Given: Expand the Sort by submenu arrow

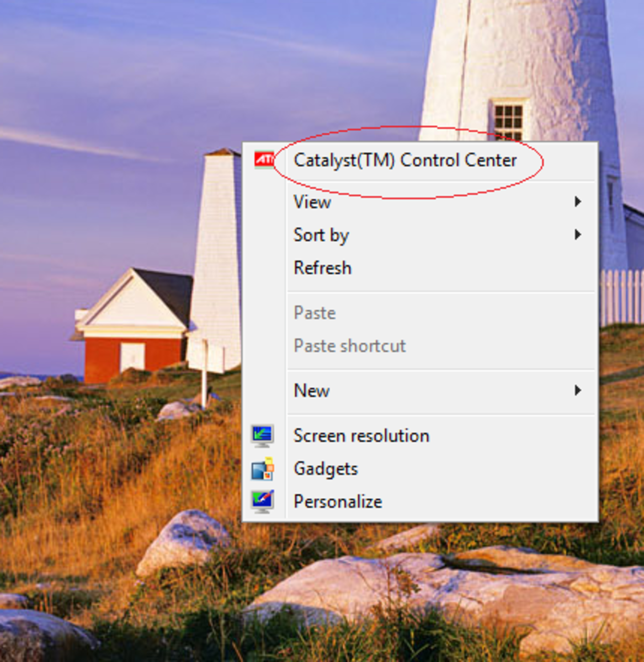Looking at the screenshot, I should [578, 234].
